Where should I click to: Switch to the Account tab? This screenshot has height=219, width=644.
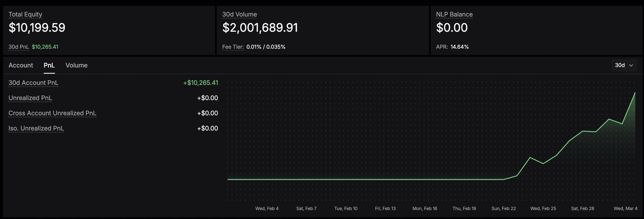click(x=21, y=65)
